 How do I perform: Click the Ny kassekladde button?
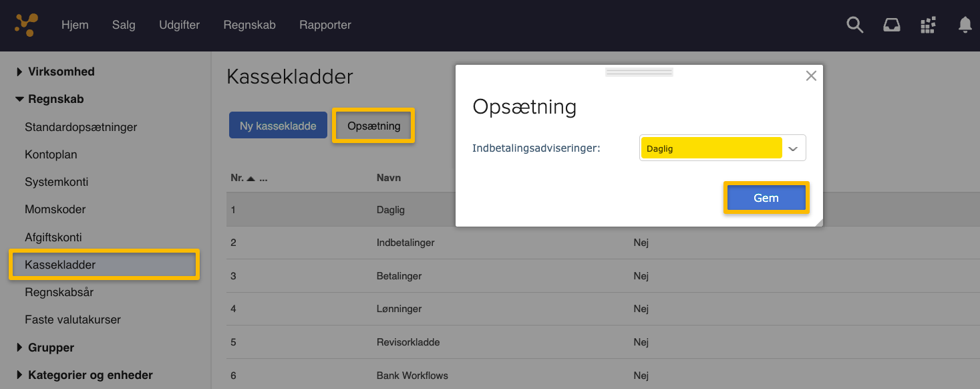click(x=278, y=124)
